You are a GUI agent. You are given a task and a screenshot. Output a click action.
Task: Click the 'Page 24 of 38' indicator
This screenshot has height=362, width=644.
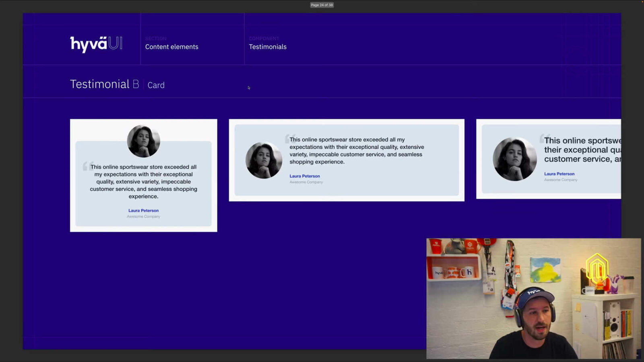pyautogui.click(x=322, y=5)
